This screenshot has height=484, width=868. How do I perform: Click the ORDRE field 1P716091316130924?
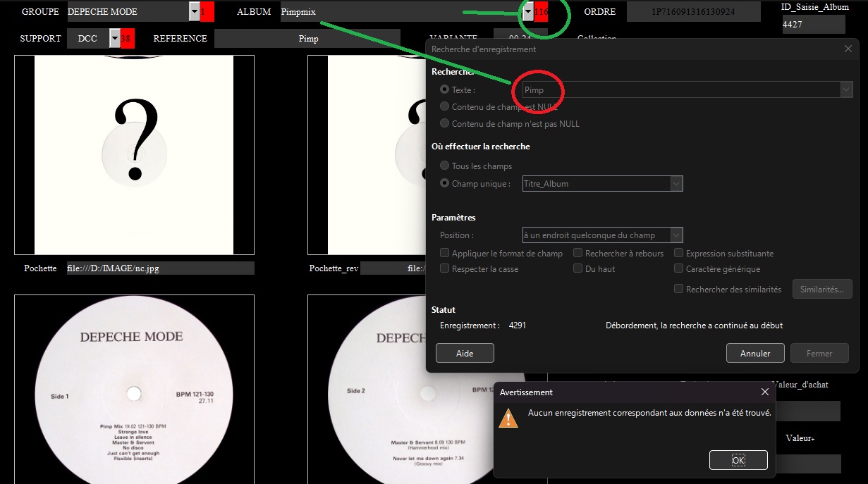694,12
